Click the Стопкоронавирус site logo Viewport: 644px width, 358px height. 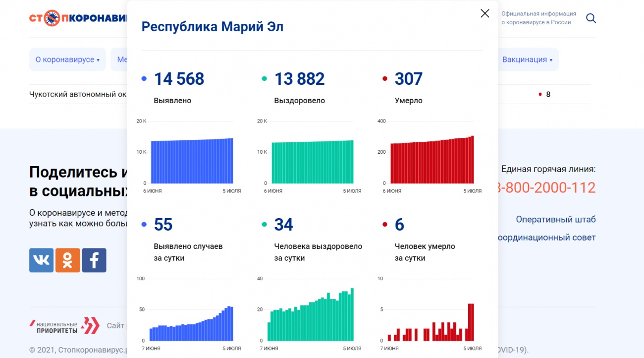[78, 18]
